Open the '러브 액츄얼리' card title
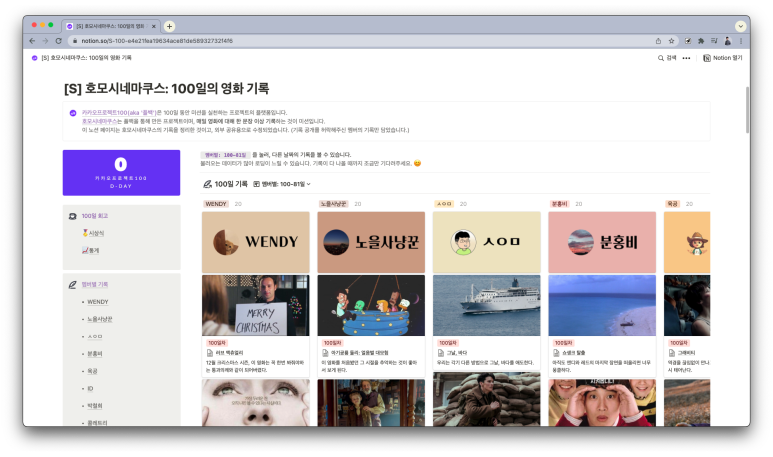The width and height of the screenshot is (773, 457). (x=229, y=353)
